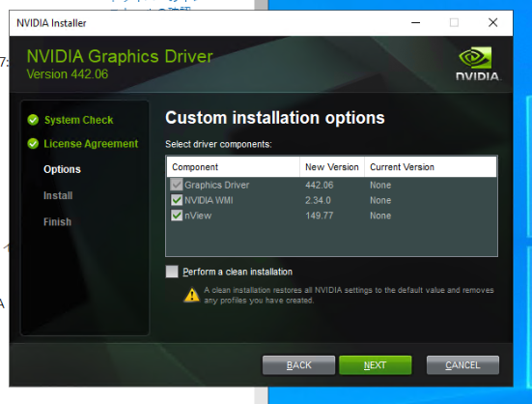This screenshot has width=532, height=404.
Task: Click the System Check green checkmark icon
Action: (x=33, y=120)
